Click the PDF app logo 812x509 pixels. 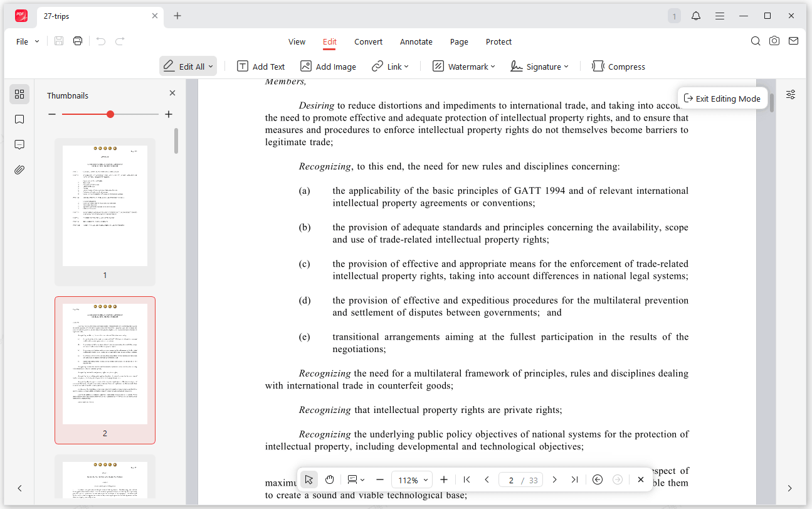21,16
